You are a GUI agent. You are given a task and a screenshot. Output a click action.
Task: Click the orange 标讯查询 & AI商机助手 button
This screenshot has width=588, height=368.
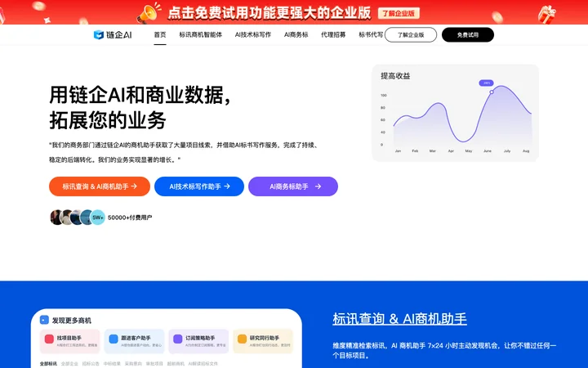tap(100, 186)
